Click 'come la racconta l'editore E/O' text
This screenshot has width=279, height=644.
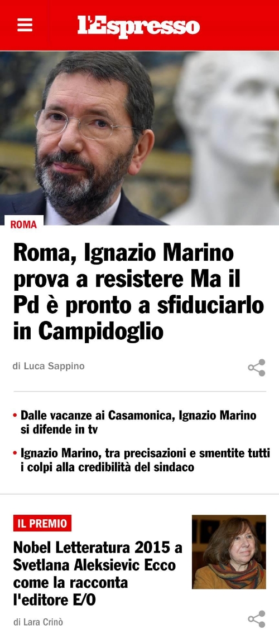70,592
